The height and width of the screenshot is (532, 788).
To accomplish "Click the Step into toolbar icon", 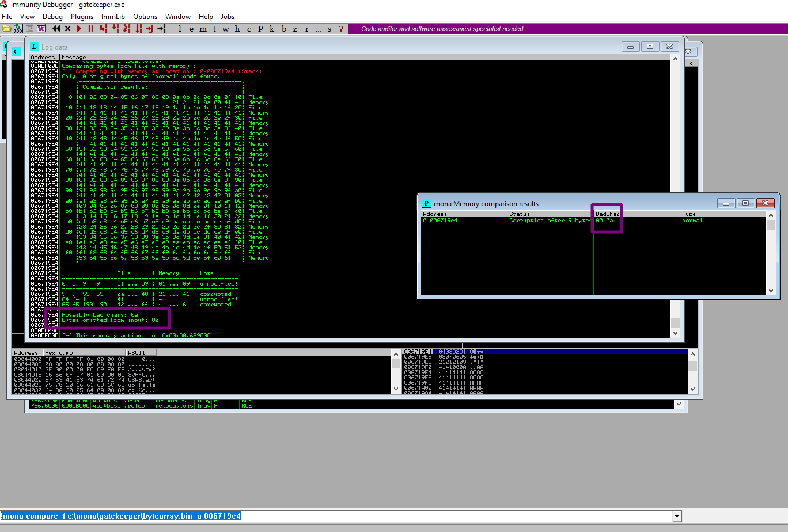I will (x=103, y=29).
